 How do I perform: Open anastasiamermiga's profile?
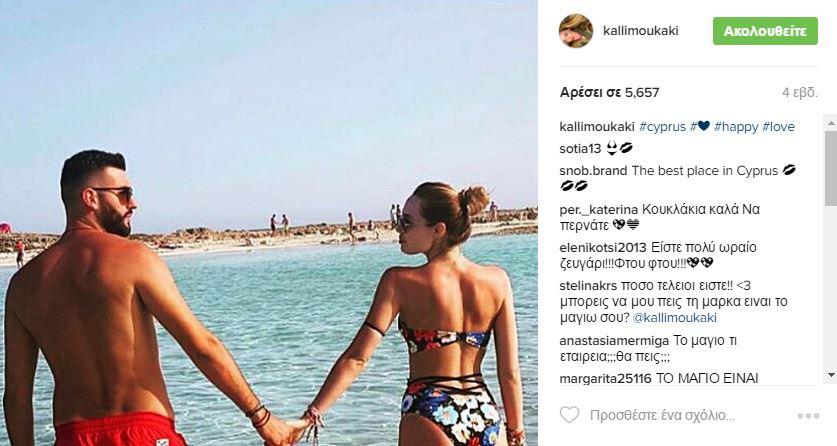tap(614, 340)
